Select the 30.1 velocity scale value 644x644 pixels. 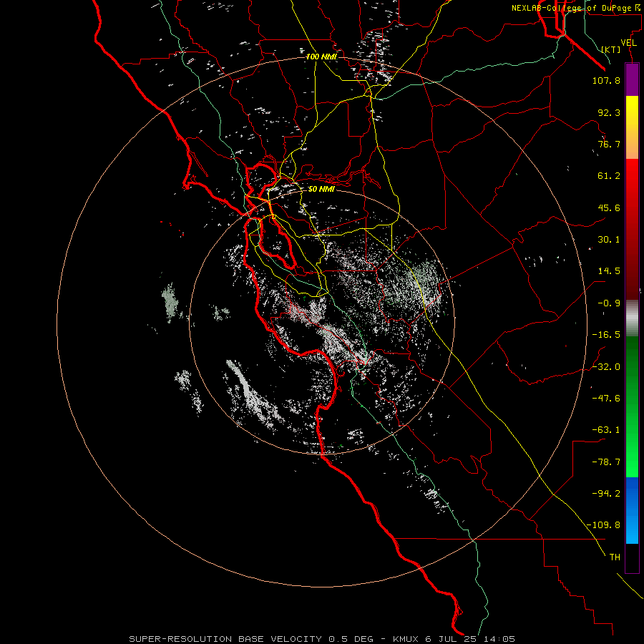[609, 240]
